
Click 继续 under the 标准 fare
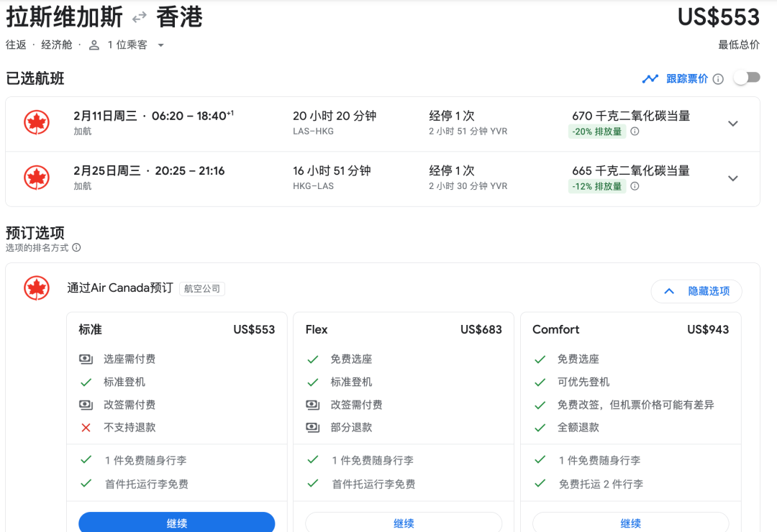pos(176,523)
